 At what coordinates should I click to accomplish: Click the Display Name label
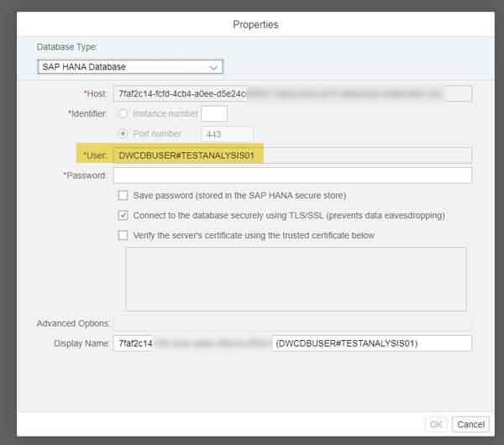point(81,343)
